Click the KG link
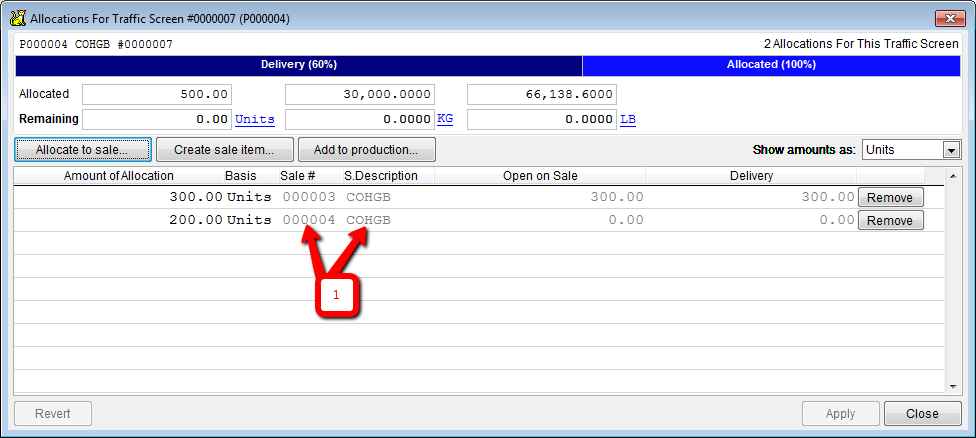The image size is (976, 438). pos(444,119)
